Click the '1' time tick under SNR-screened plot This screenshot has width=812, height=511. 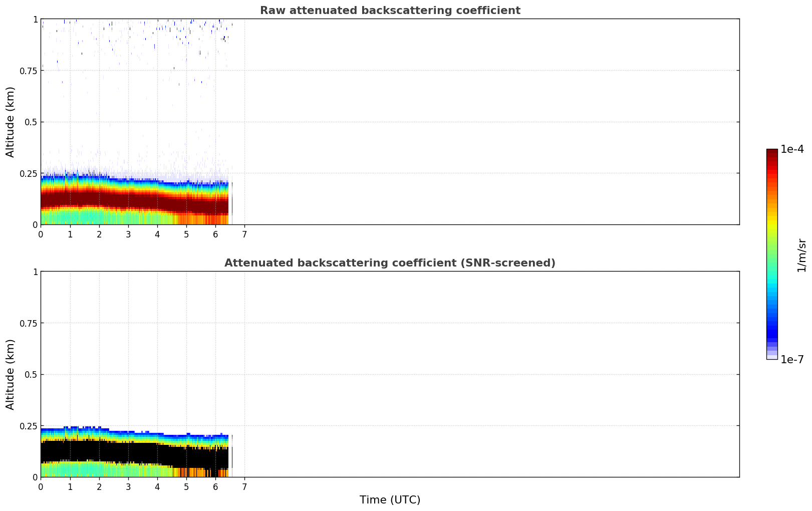[70, 486]
